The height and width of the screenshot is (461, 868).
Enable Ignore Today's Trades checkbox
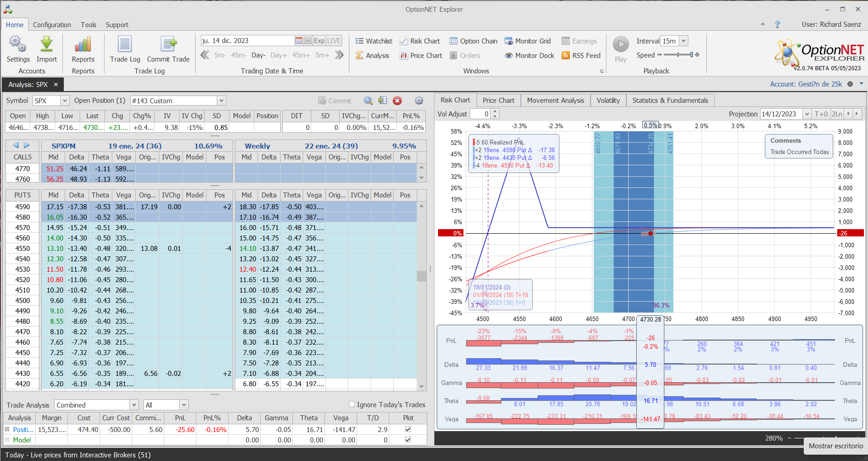click(x=352, y=404)
